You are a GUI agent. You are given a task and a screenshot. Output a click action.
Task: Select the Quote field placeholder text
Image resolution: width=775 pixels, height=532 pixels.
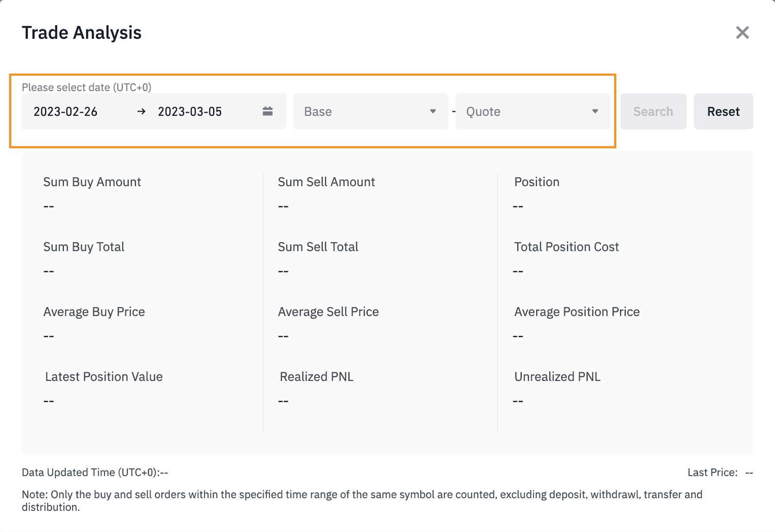click(483, 111)
